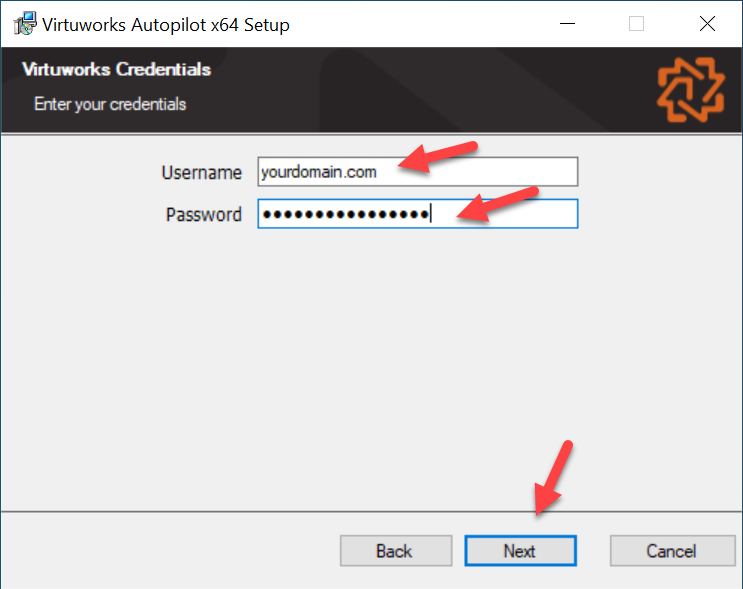Click the red arrow pointing at Password field
The image size is (743, 589).
click(x=498, y=204)
